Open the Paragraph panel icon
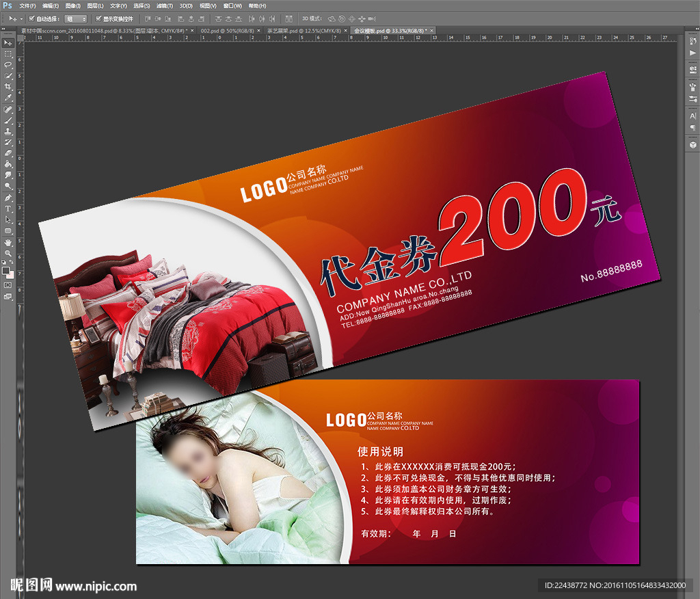Viewport: 700px width, 599px height. pyautogui.click(x=693, y=127)
